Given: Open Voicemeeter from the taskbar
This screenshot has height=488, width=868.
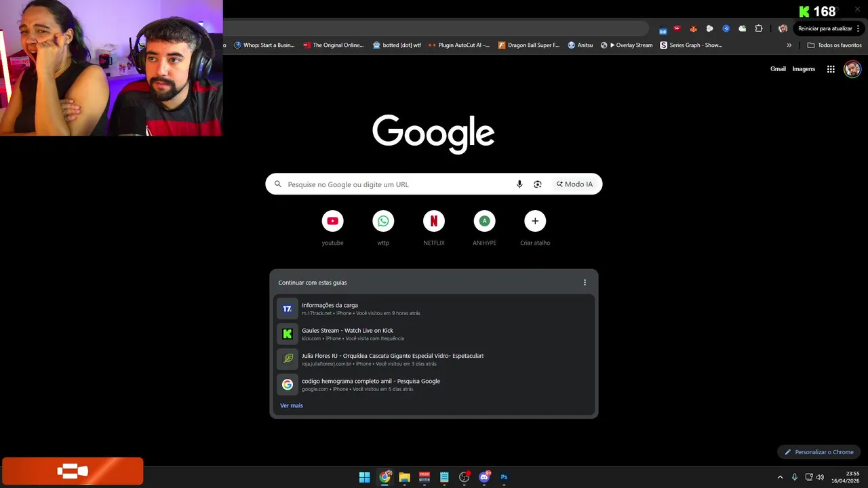Looking at the screenshot, I should point(425,477).
